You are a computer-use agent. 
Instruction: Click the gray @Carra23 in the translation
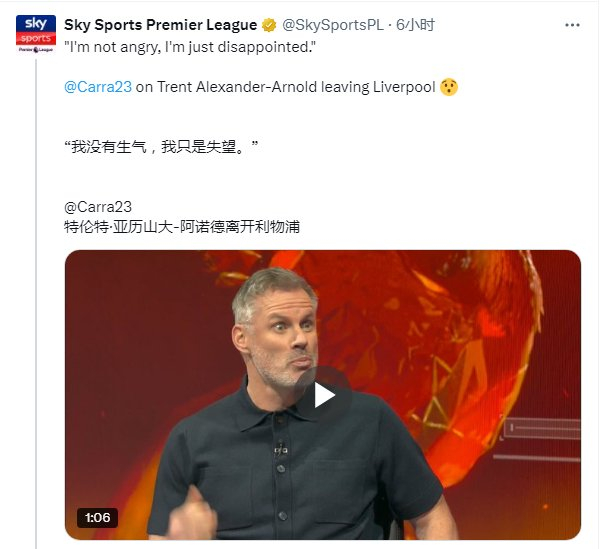(x=98, y=207)
